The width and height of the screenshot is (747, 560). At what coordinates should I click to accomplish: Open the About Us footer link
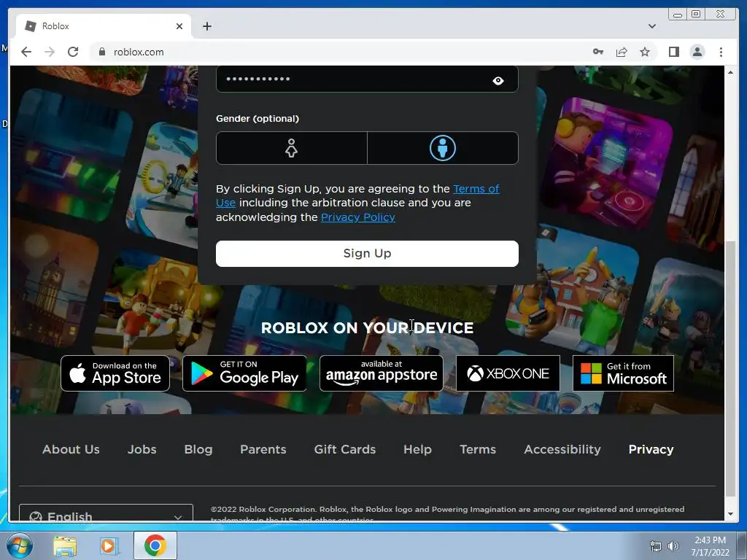[71, 449]
